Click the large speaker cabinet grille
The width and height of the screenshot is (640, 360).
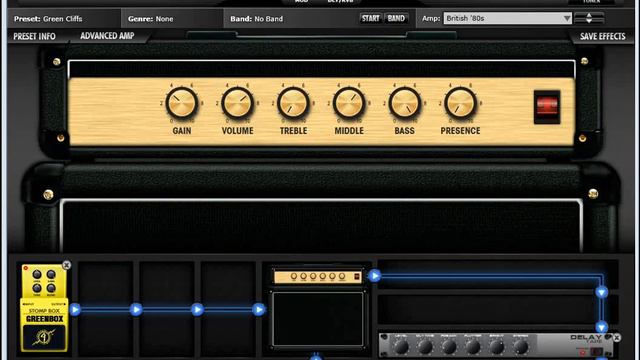point(322,227)
